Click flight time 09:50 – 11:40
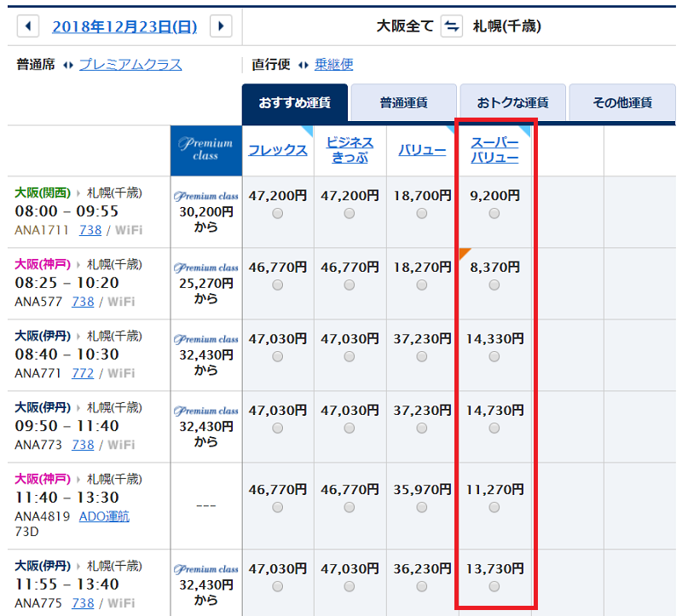Image resolution: width=682 pixels, height=616 pixels. [x=66, y=426]
